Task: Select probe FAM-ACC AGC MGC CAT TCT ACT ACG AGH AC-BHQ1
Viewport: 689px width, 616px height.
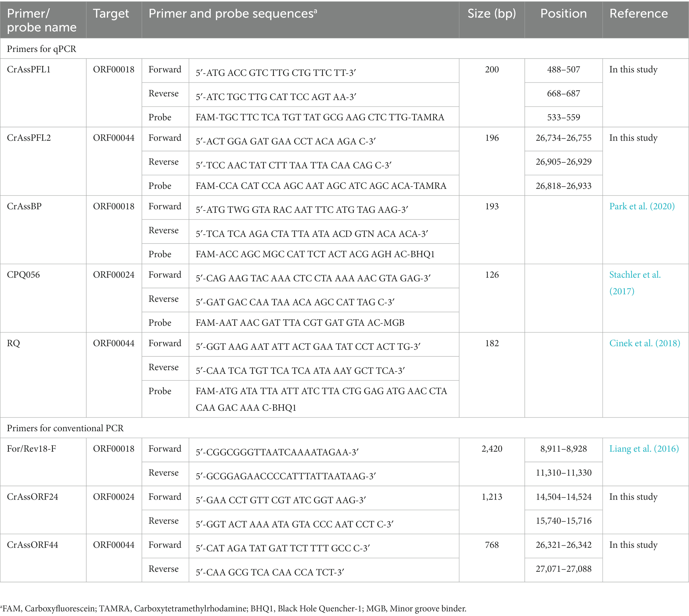Action: click(315, 254)
